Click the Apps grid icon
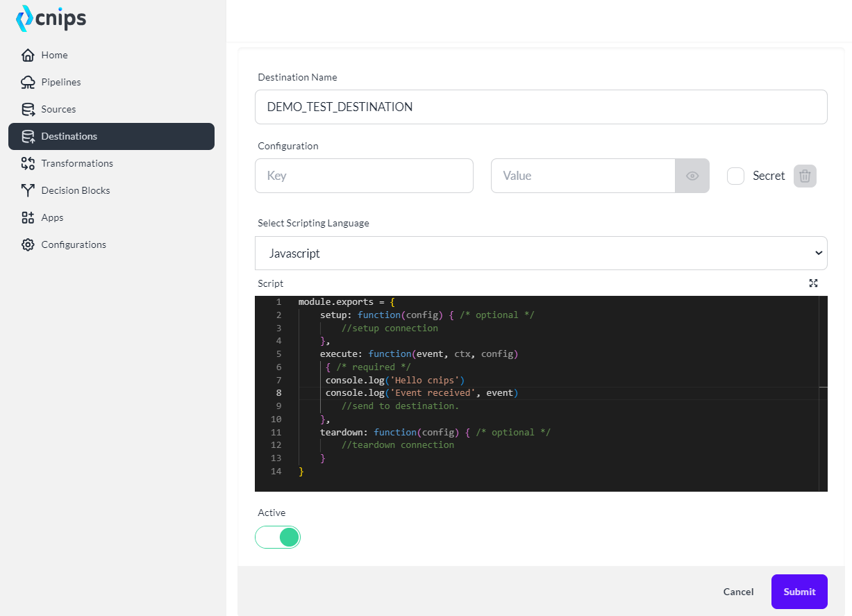This screenshot has width=852, height=616. (x=28, y=217)
